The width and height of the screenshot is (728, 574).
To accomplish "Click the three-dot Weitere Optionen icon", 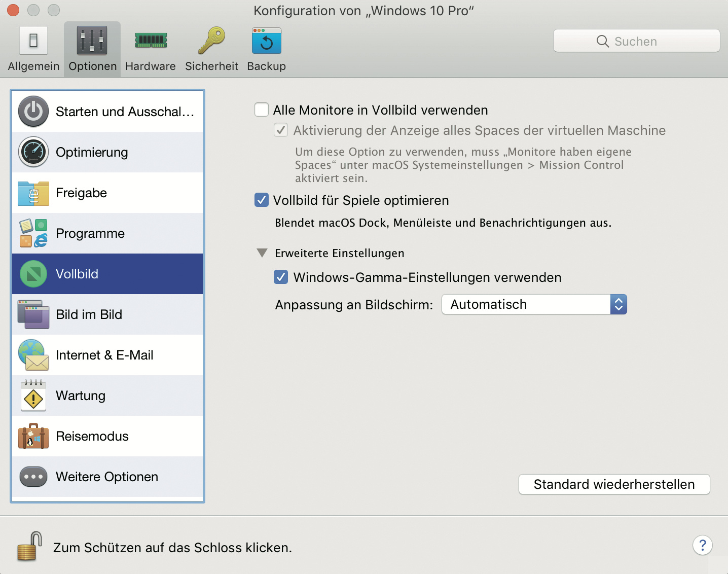I will pyautogui.click(x=33, y=477).
